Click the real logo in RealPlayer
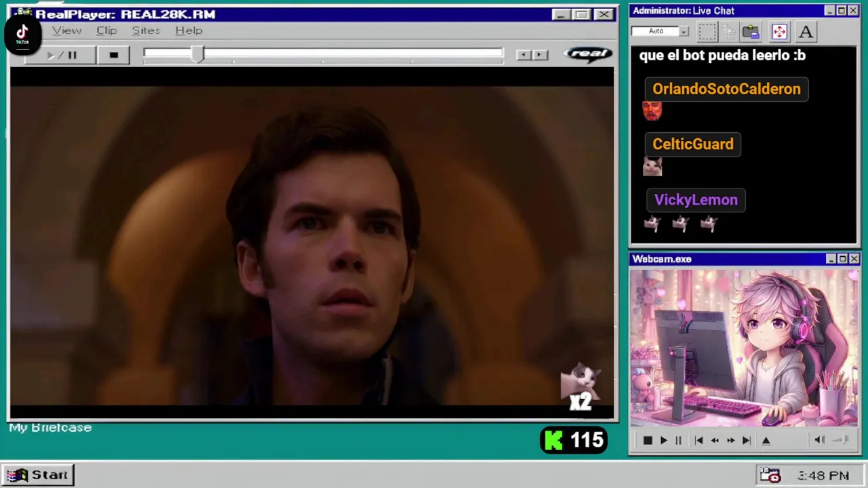This screenshot has height=488, width=868. [588, 54]
